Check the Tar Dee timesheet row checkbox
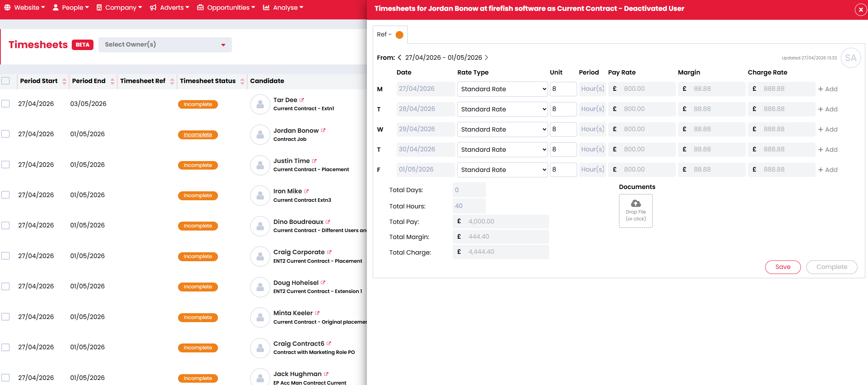The height and width of the screenshot is (385, 868). point(5,104)
